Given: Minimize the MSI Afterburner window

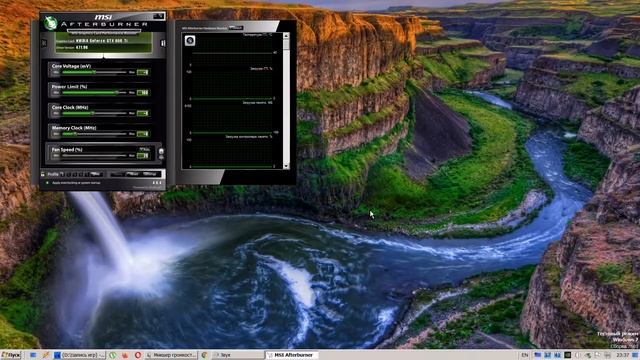Looking at the screenshot, I should (x=156, y=16).
